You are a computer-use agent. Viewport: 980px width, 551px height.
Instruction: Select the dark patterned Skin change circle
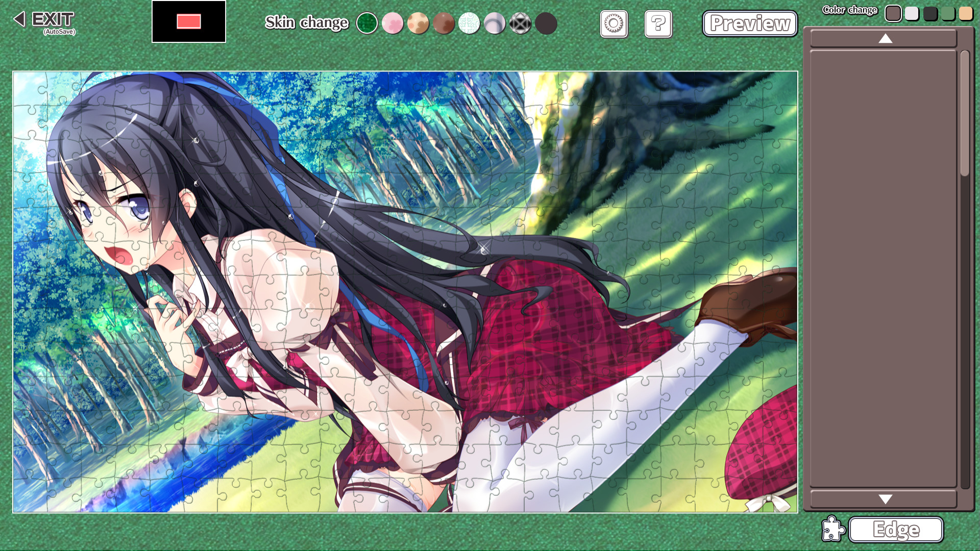click(x=520, y=23)
